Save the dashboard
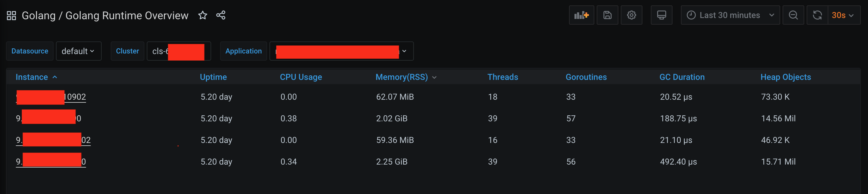This screenshot has width=868, height=194. [607, 15]
